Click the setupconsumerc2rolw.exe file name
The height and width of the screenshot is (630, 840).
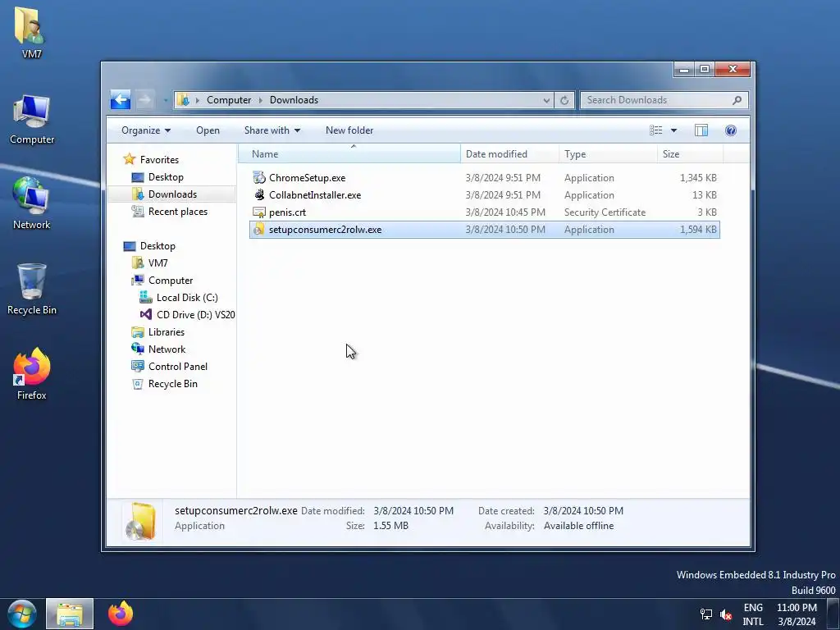(x=325, y=230)
